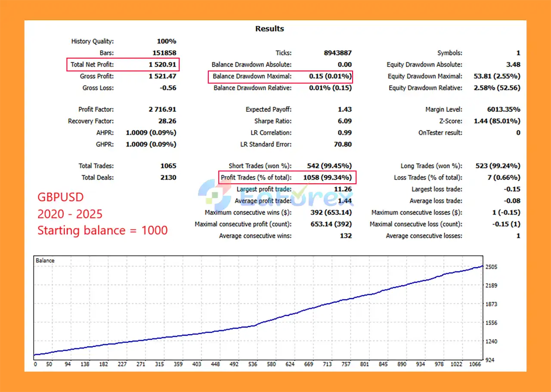Select the Profit Factor value 2 716.91

162,110
